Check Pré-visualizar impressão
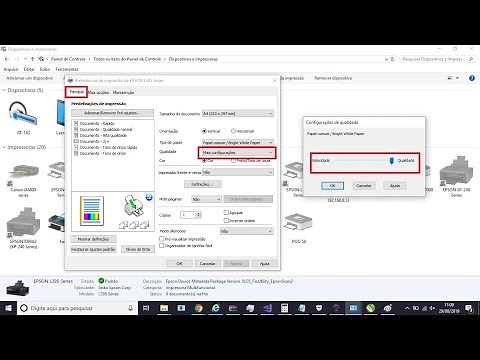The image size is (480, 360). (162, 239)
